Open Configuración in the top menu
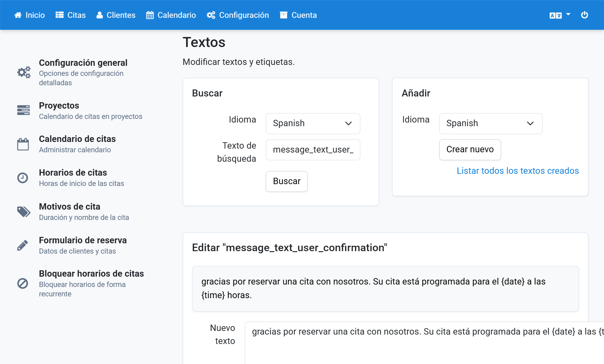This screenshot has width=604, height=364. [x=238, y=15]
